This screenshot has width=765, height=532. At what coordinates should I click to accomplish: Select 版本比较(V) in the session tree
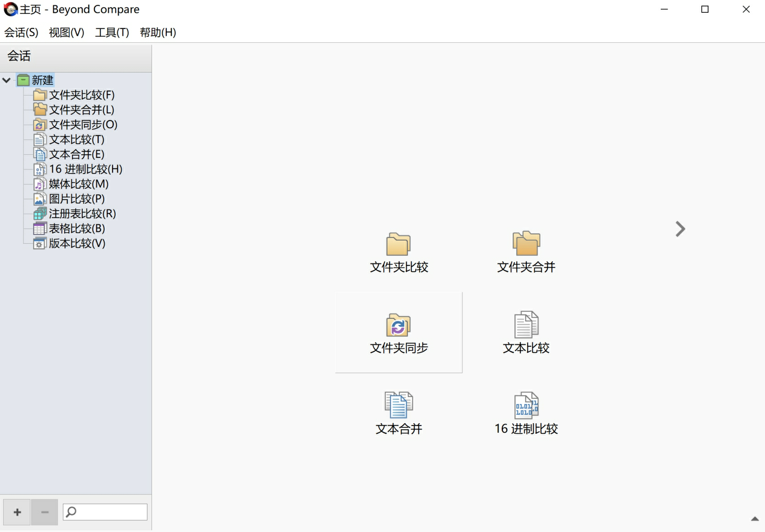coord(77,243)
